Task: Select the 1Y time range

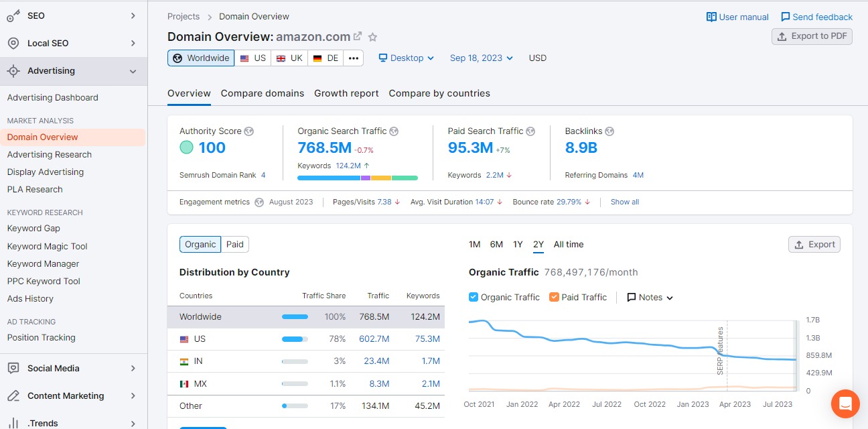Action: tap(518, 245)
